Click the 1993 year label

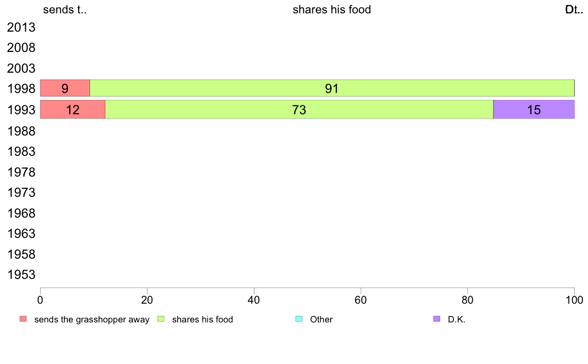[21, 110]
